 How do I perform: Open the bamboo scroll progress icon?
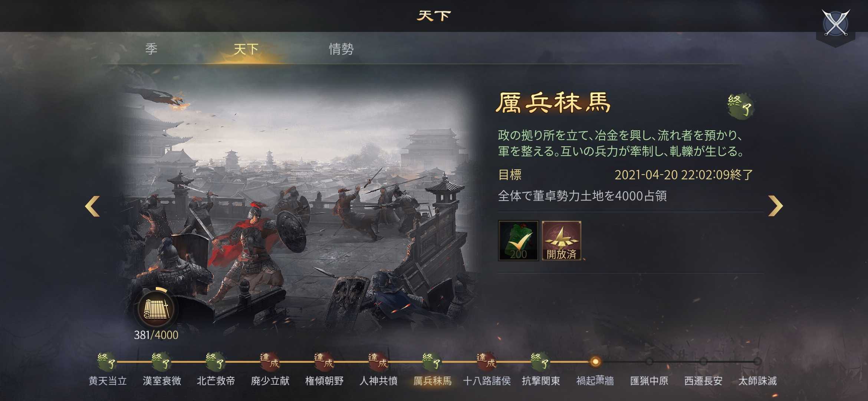tap(156, 309)
